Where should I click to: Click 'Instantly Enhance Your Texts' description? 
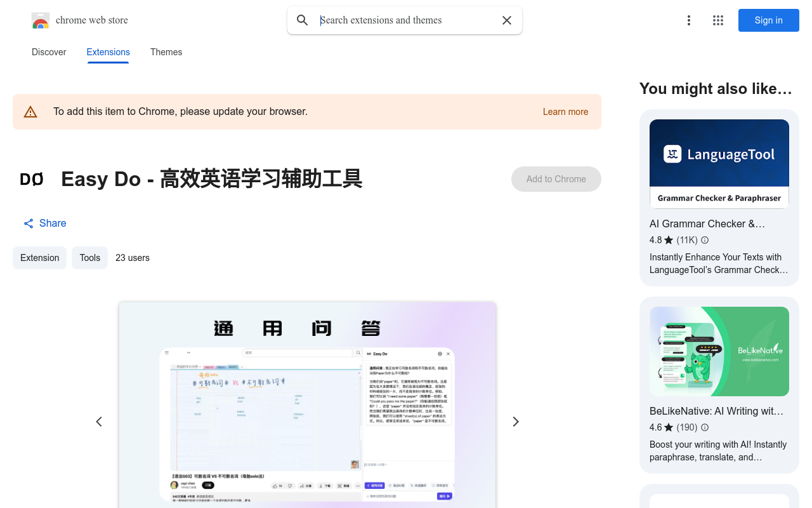coord(719,264)
